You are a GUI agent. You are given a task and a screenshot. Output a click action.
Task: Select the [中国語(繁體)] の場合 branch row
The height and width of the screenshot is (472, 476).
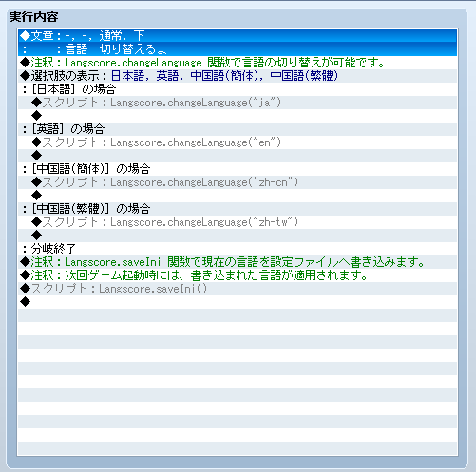coord(238,209)
